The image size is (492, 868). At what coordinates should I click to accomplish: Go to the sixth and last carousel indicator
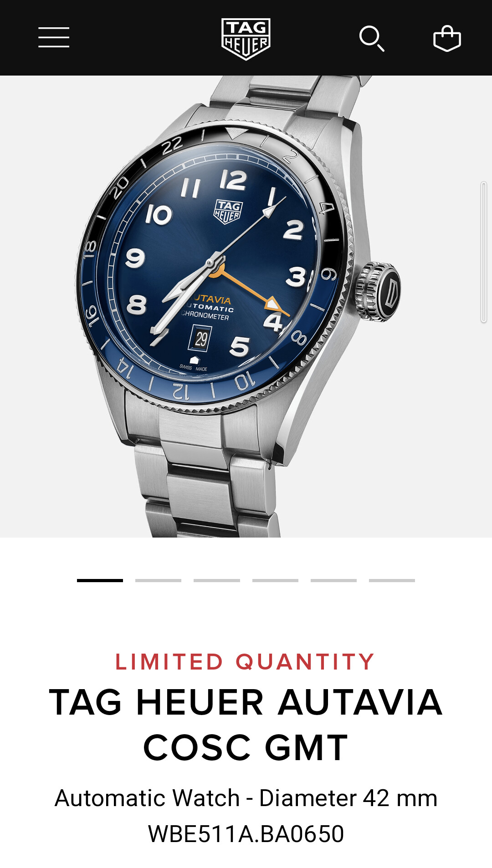coord(392,580)
